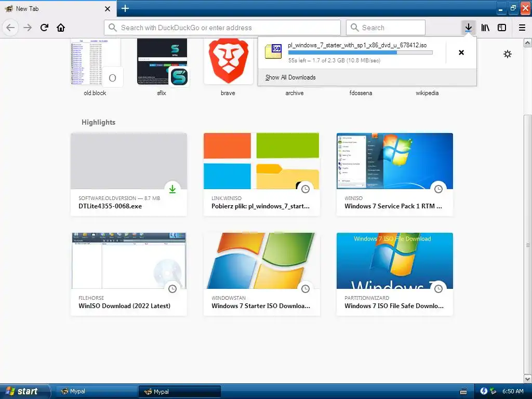
Task: Open the home page icon
Action: (x=61, y=28)
